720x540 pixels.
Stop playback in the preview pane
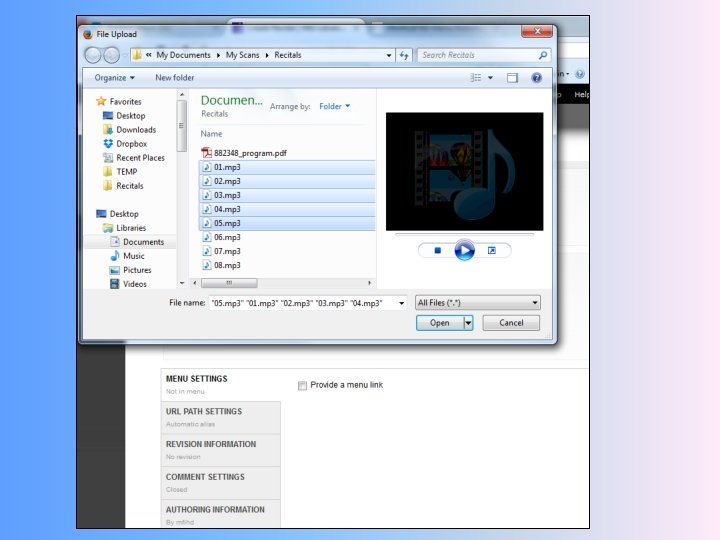coord(438,250)
